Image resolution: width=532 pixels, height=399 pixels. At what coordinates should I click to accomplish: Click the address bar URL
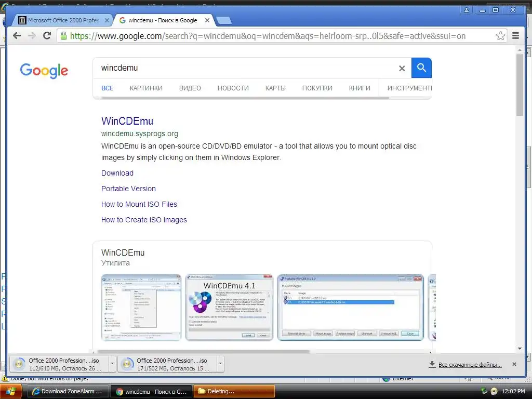(x=268, y=36)
